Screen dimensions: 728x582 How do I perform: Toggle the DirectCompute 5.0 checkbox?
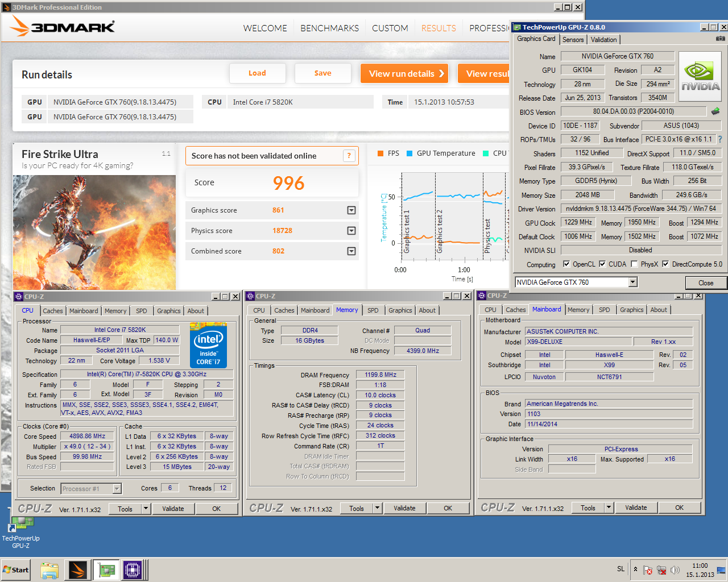(665, 264)
